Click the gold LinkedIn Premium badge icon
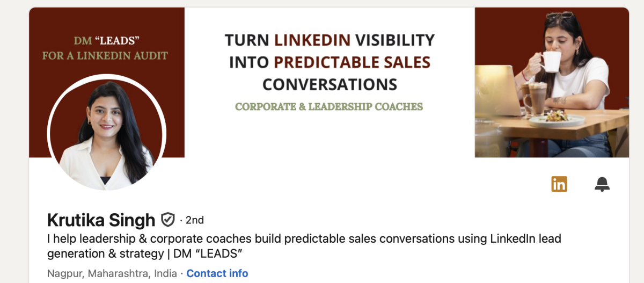 559,184
